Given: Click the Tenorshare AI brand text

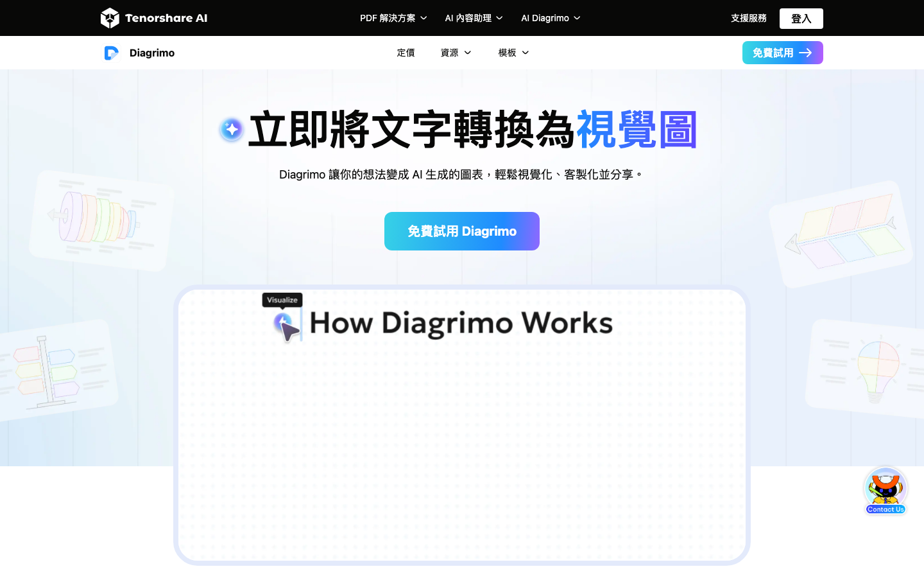Looking at the screenshot, I should pos(166,18).
